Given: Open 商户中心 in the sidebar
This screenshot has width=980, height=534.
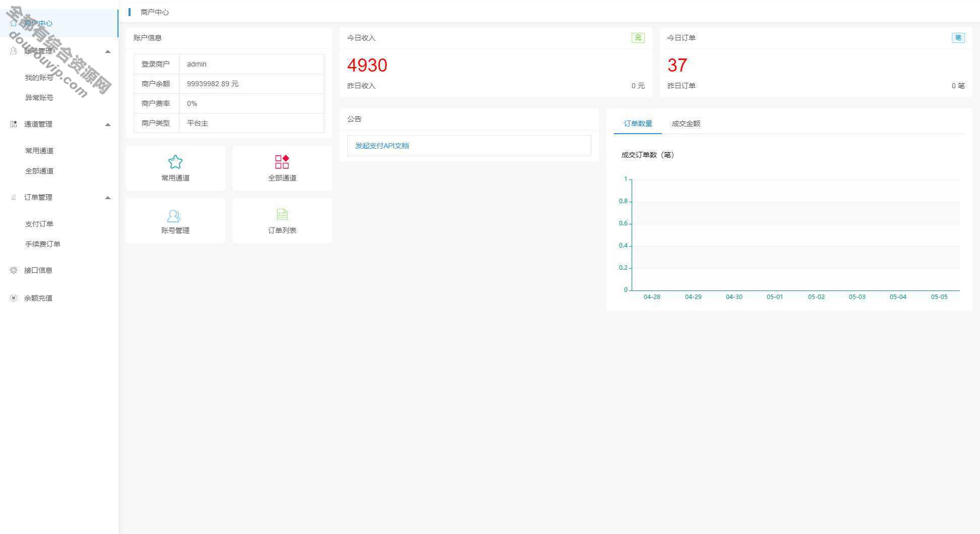Looking at the screenshot, I should coord(59,23).
